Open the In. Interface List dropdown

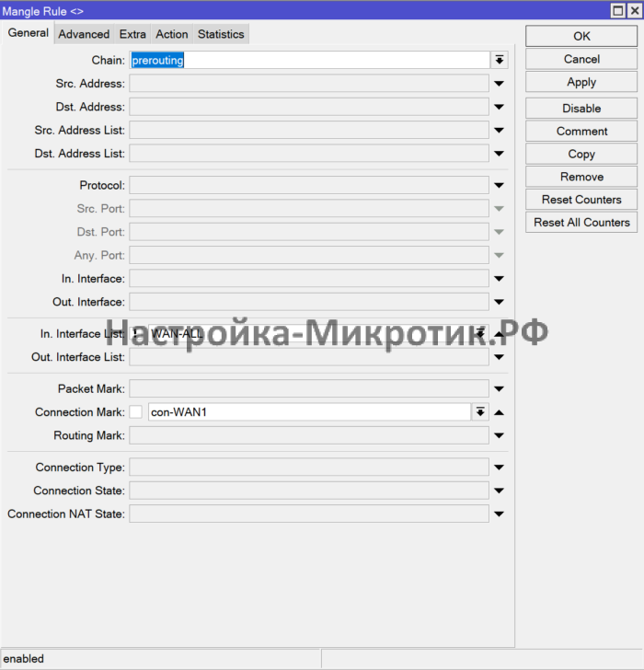(x=480, y=333)
